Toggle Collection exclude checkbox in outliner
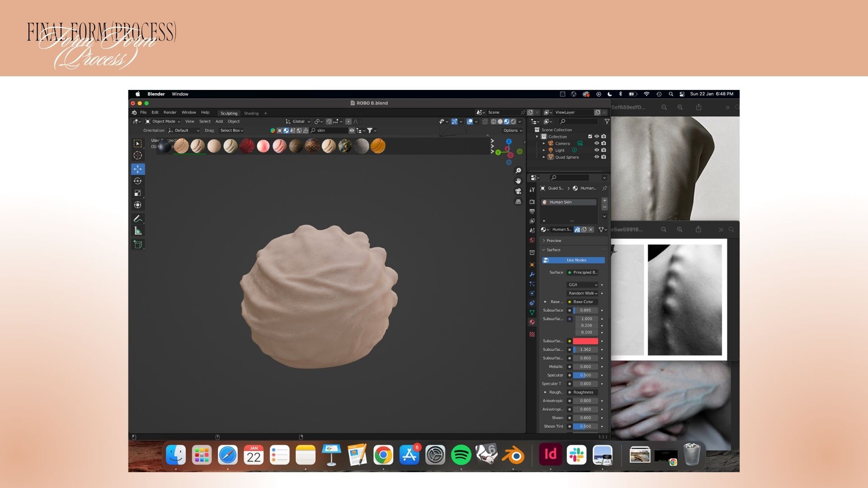Viewport: 868px width, 488px height. [x=590, y=136]
